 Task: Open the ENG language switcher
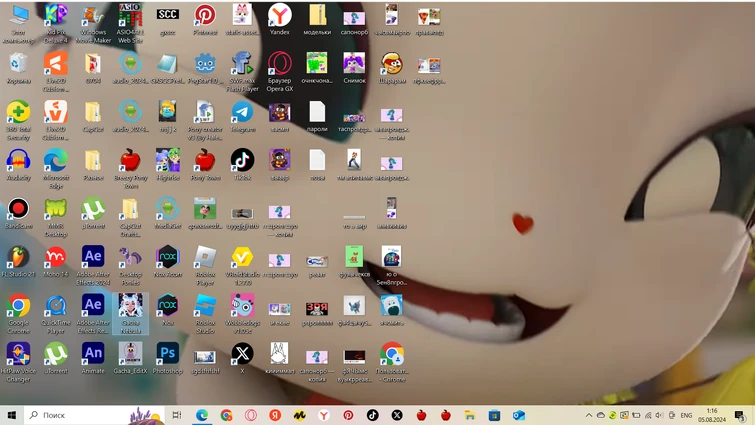point(686,415)
